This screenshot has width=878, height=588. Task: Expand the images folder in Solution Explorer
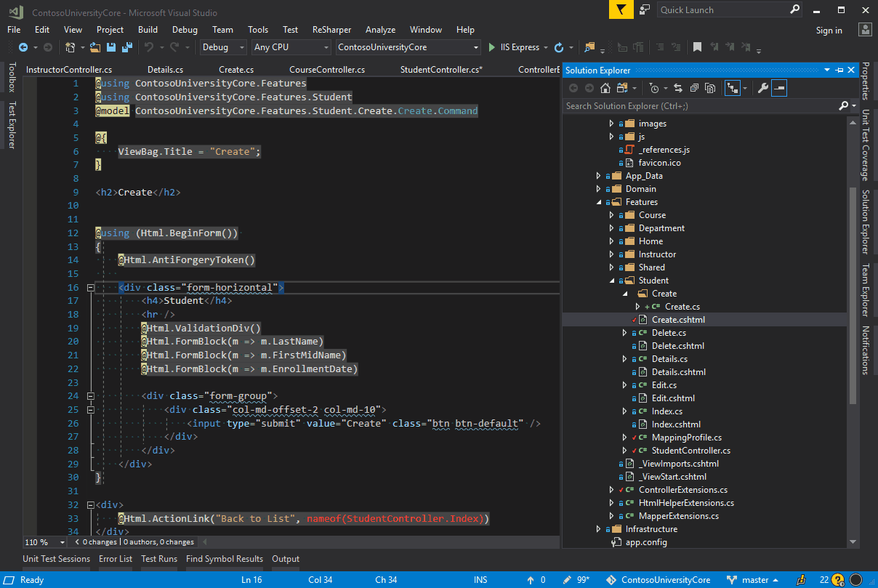611,124
